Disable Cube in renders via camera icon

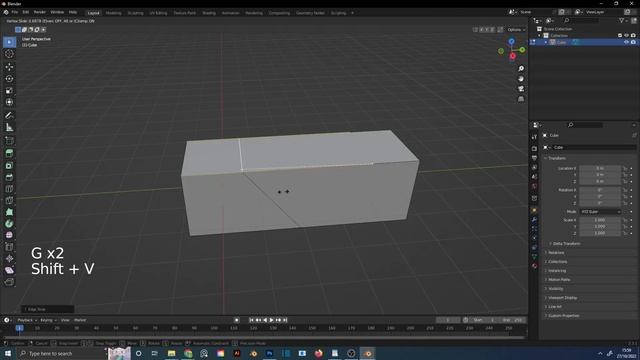[633, 42]
